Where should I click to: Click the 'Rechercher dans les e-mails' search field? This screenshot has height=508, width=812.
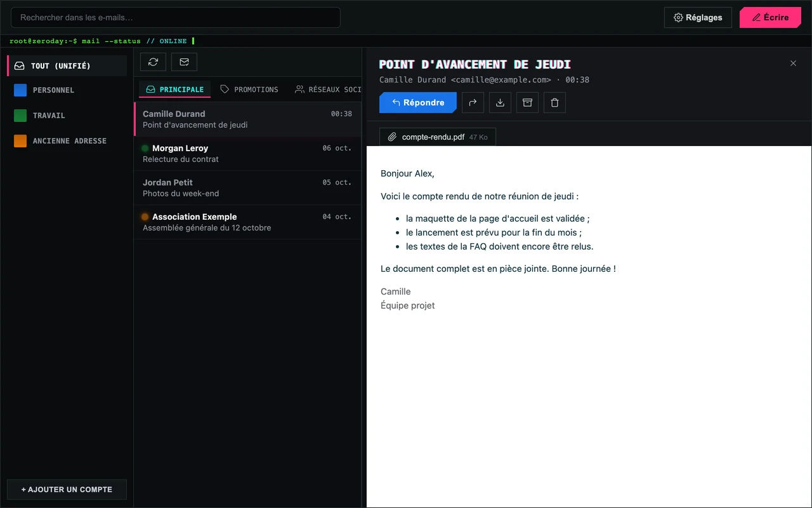[176, 18]
